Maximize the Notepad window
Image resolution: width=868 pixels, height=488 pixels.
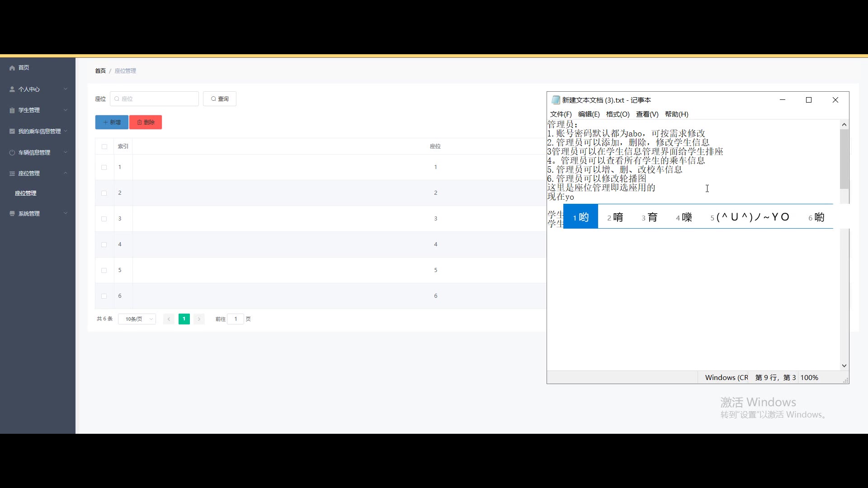click(x=809, y=100)
